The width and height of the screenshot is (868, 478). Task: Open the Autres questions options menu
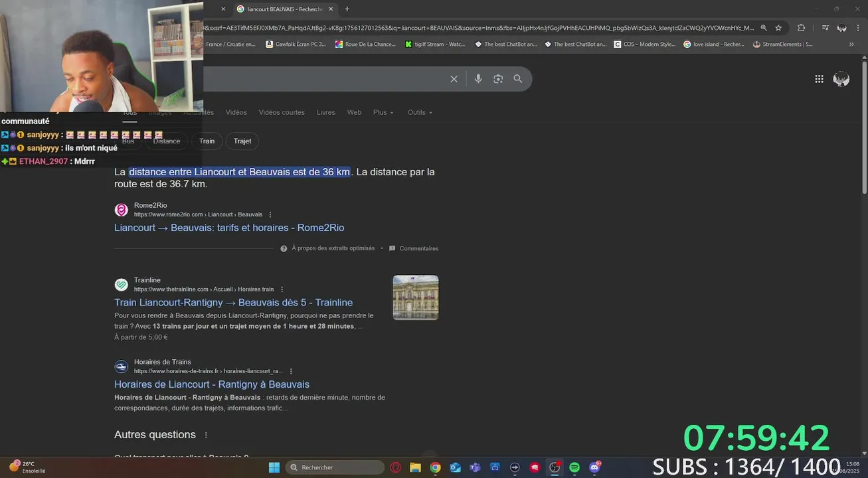[206, 435]
